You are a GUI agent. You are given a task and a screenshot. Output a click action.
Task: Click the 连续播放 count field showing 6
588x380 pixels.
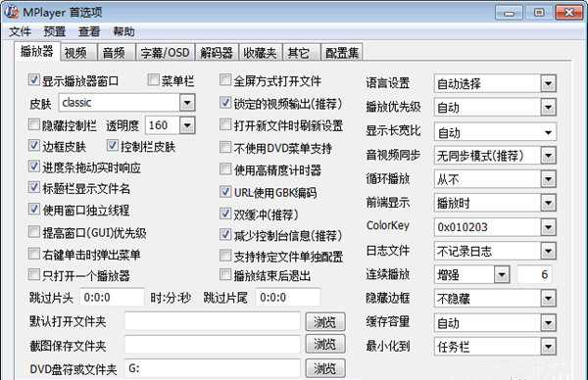[x=534, y=274]
